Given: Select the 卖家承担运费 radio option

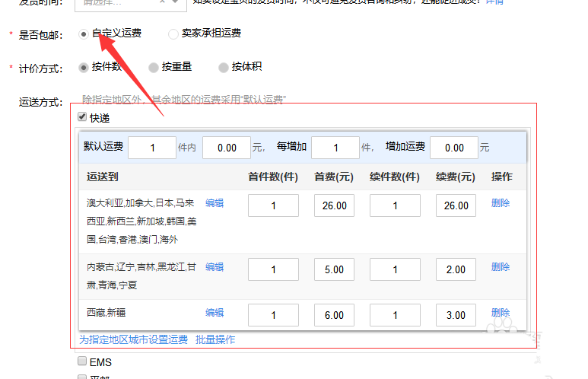Looking at the screenshot, I should point(173,34).
